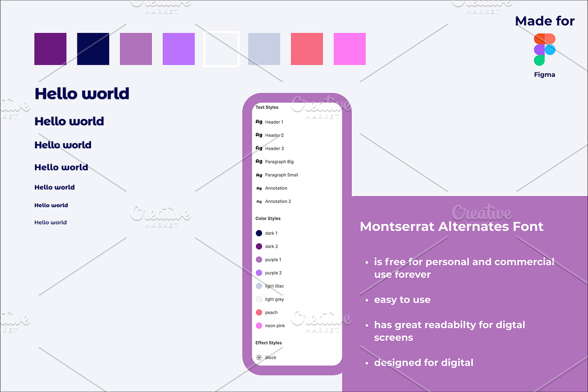588x392 pixels.
Task: Select the purple 2 list item
Action: click(x=273, y=273)
